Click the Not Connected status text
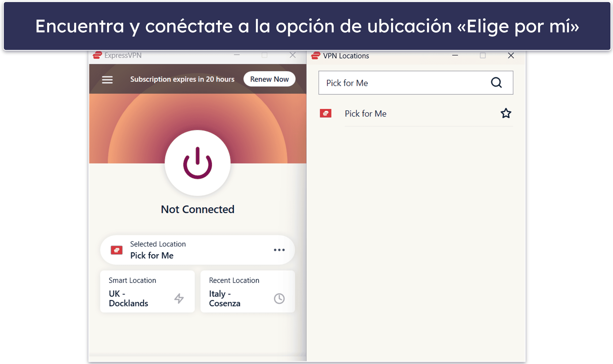Screen dimensions: 613x364 tap(197, 209)
